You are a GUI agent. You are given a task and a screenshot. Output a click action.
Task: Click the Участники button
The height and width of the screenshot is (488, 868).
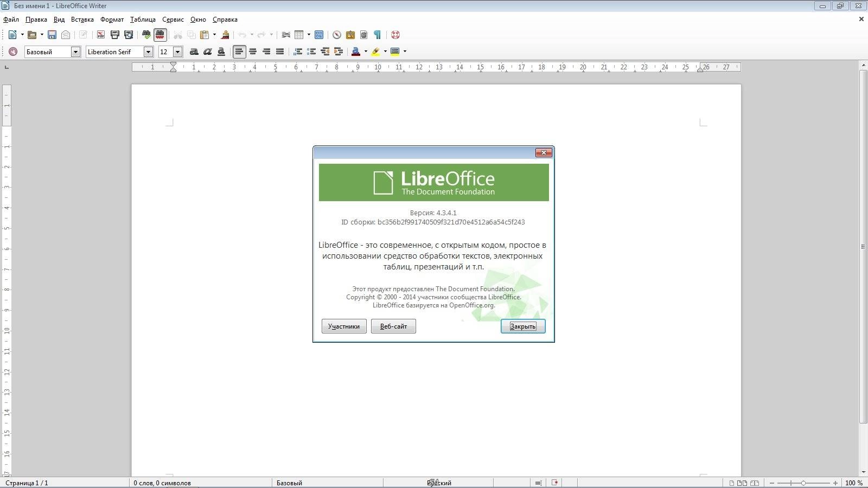click(344, 326)
